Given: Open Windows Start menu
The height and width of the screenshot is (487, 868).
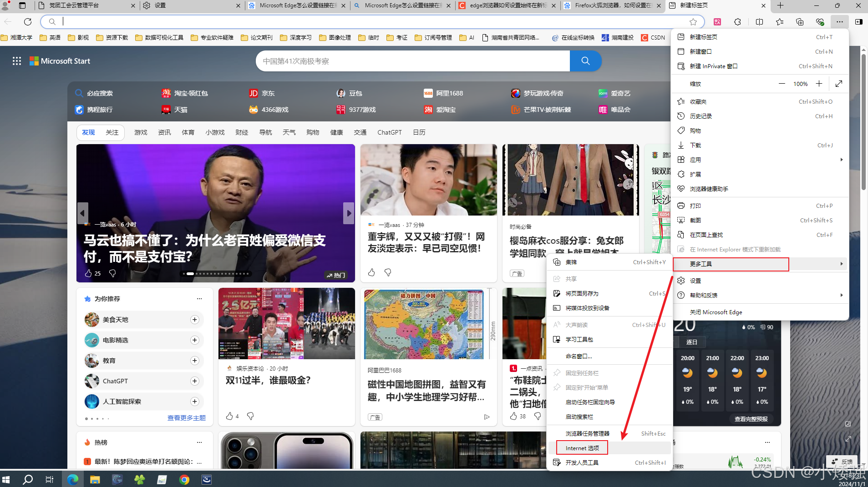Looking at the screenshot, I should tap(6, 479).
